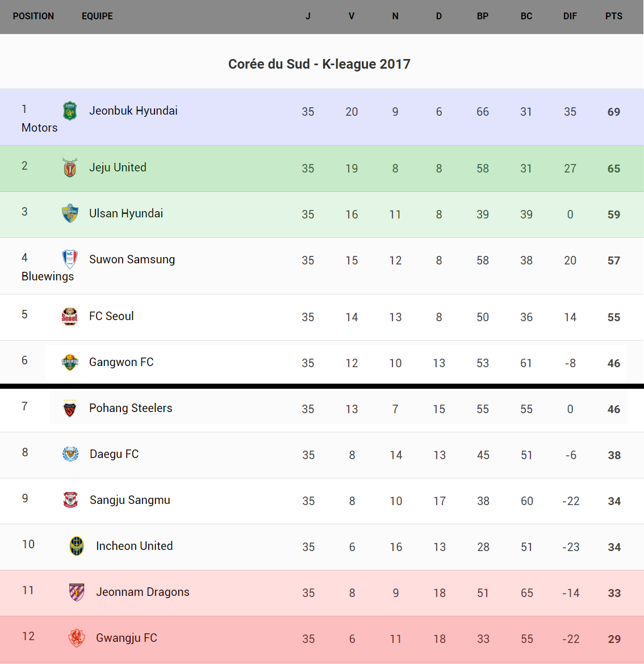Click the Jeonnam Dragons club crest

(x=77, y=592)
